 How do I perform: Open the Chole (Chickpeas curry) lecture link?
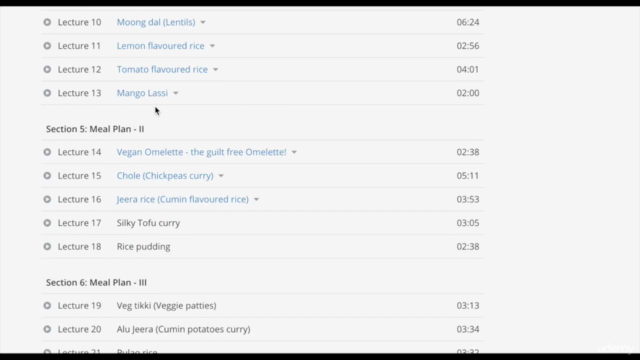pos(165,176)
